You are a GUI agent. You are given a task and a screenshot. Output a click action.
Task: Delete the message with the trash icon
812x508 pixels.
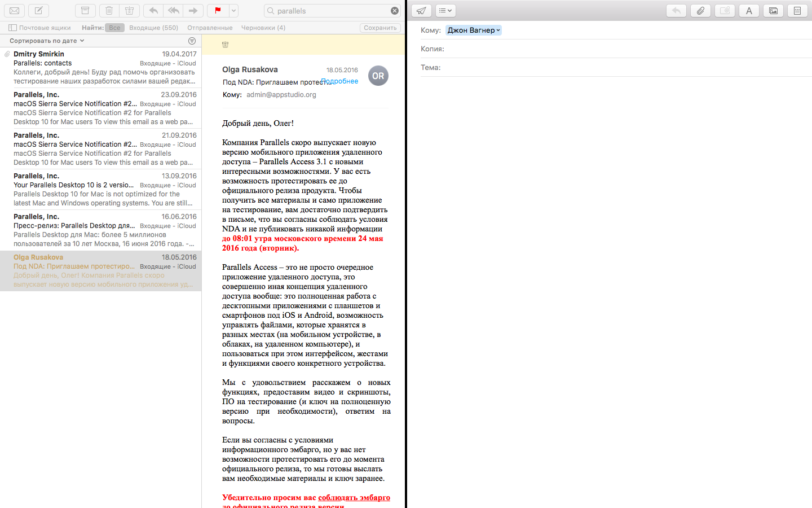109,11
